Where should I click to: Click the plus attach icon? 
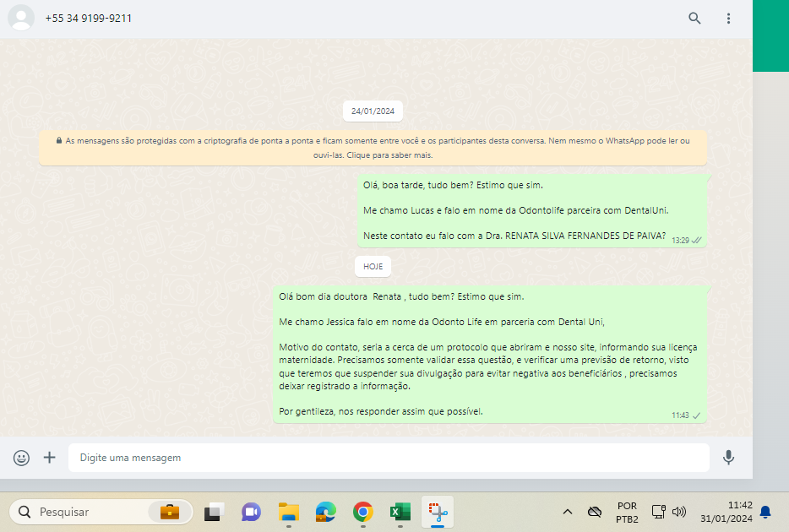point(50,458)
